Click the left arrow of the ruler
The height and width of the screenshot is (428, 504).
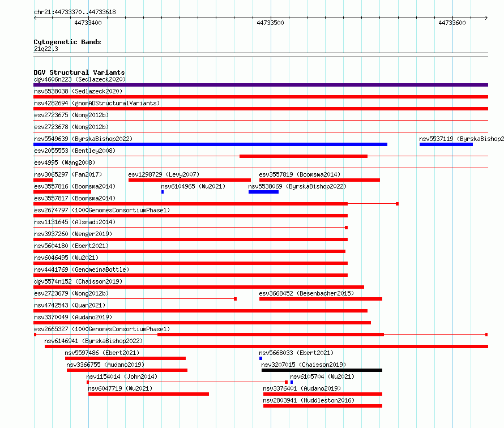pyautogui.click(x=35, y=18)
